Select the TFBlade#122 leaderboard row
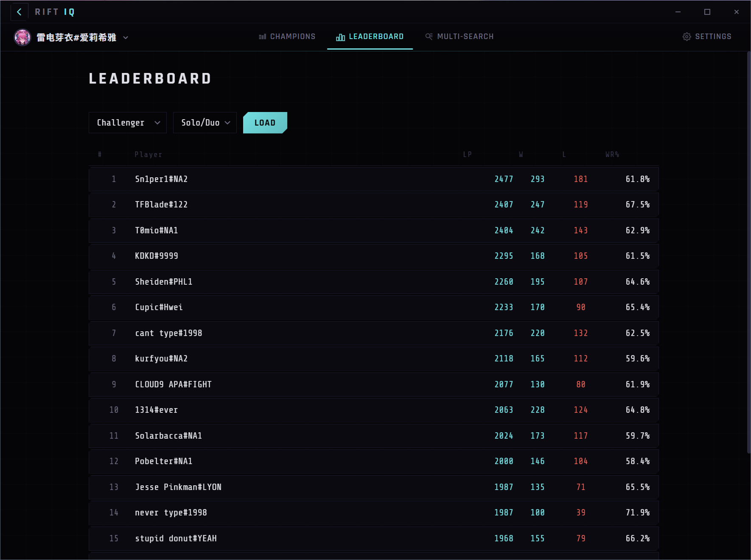The image size is (751, 560). click(373, 205)
